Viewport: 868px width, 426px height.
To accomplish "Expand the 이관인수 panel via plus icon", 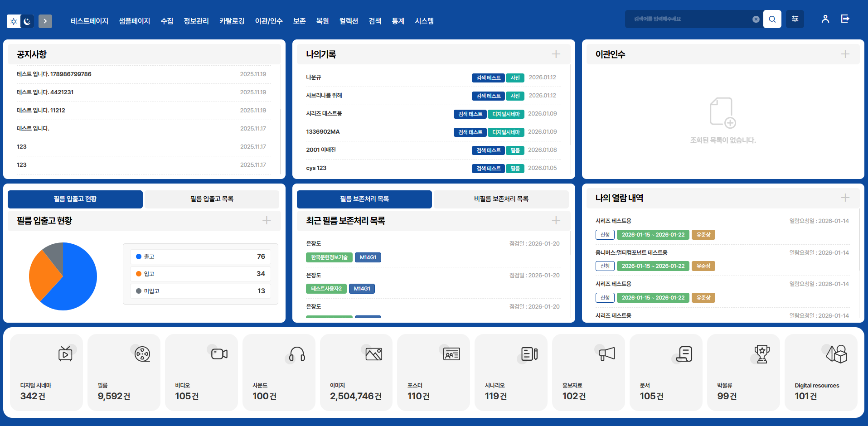I will coord(845,54).
